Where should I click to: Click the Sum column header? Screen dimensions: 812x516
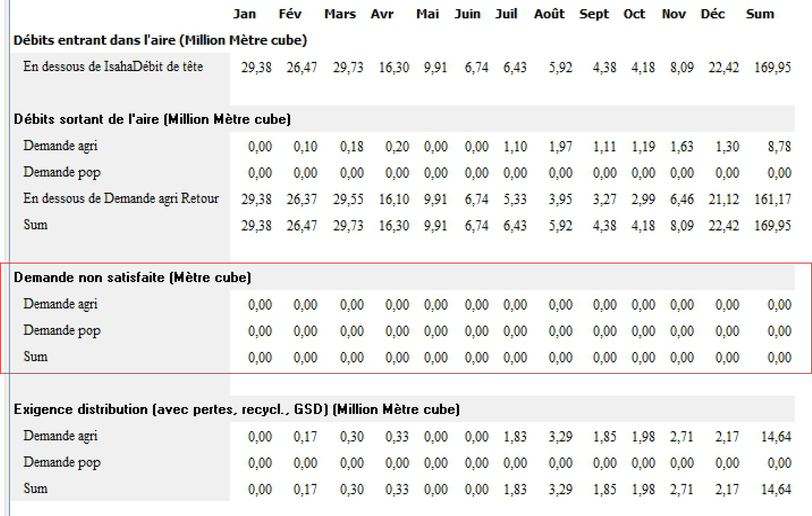pos(759,14)
